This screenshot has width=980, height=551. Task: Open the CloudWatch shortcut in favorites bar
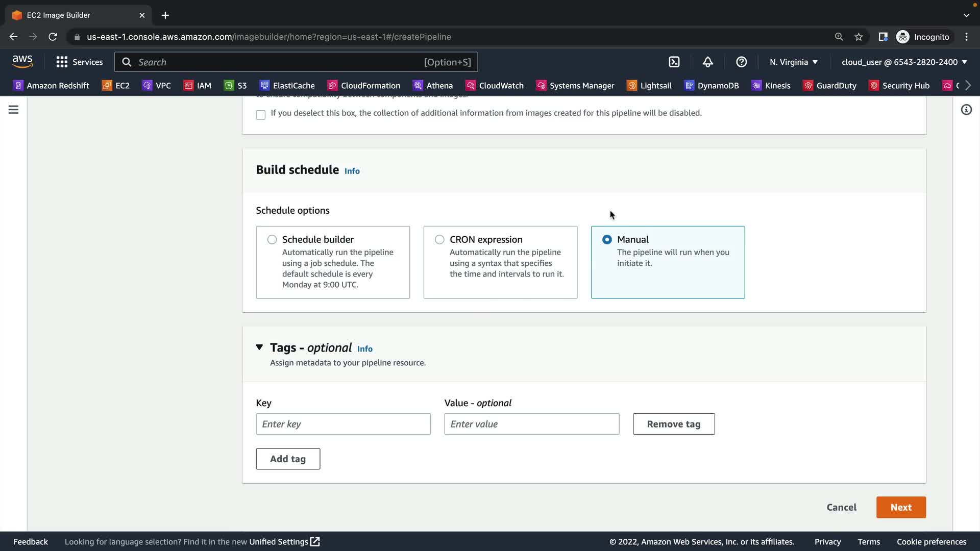(x=494, y=86)
